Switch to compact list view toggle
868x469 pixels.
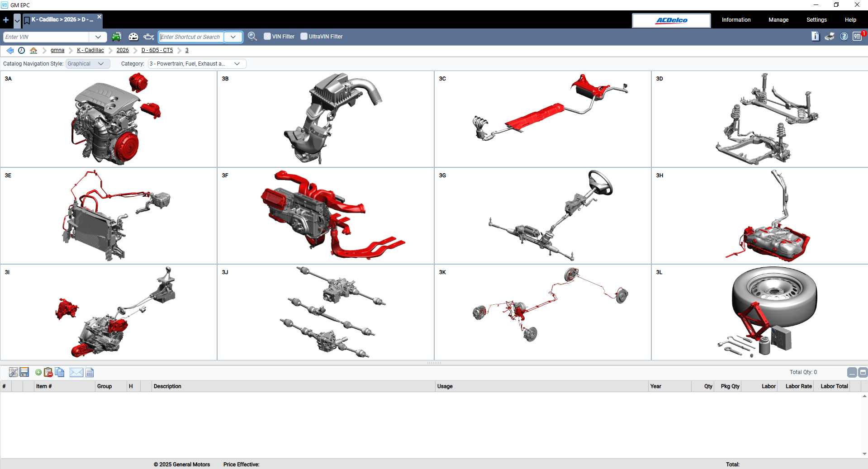pyautogui.click(x=862, y=373)
